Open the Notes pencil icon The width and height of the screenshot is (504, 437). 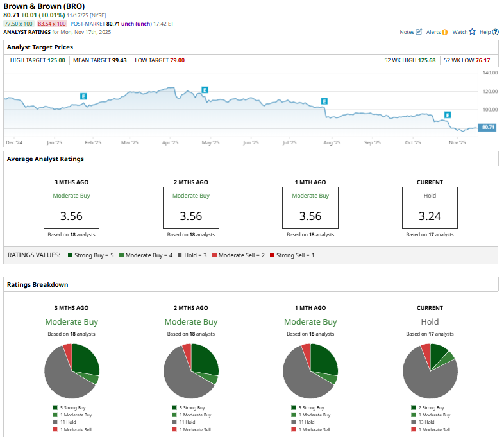[419, 31]
